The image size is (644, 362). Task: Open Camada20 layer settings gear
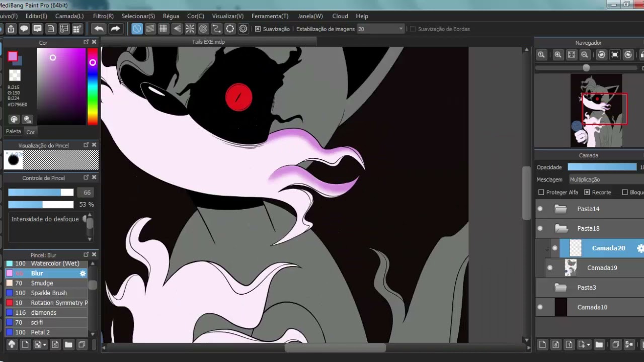640,248
